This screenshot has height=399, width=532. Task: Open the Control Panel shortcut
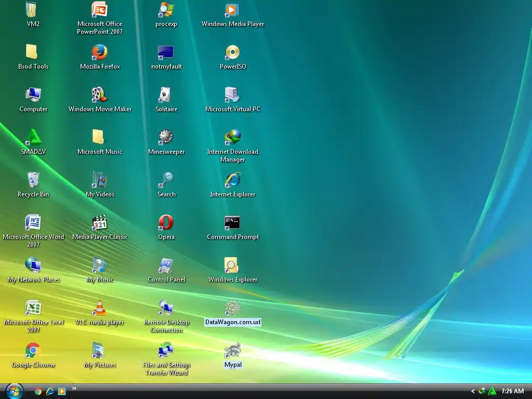point(166,265)
